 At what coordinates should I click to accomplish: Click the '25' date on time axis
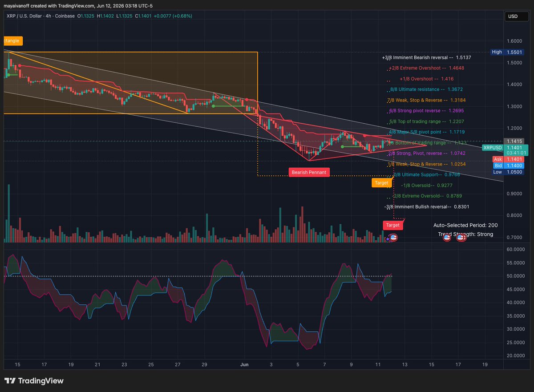click(x=151, y=364)
